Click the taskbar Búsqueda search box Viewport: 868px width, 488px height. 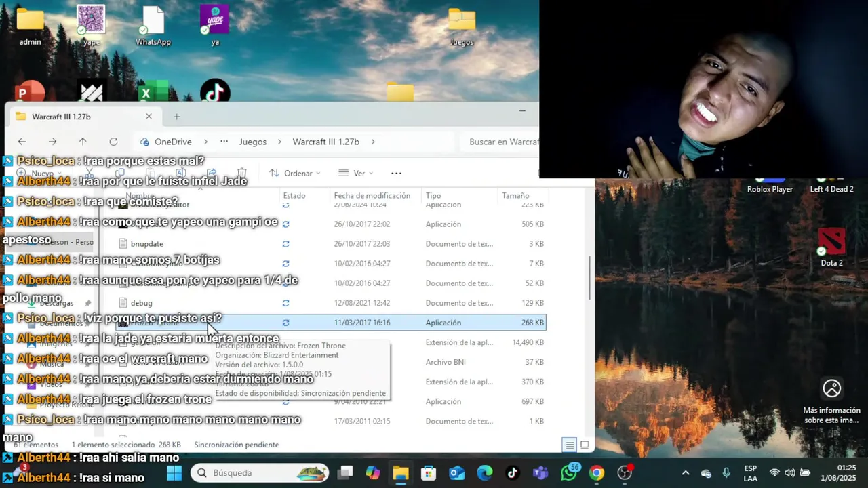coord(260,472)
